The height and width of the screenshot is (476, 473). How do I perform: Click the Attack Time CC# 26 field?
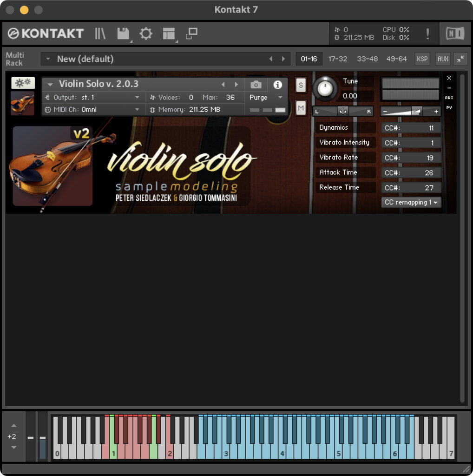click(411, 172)
